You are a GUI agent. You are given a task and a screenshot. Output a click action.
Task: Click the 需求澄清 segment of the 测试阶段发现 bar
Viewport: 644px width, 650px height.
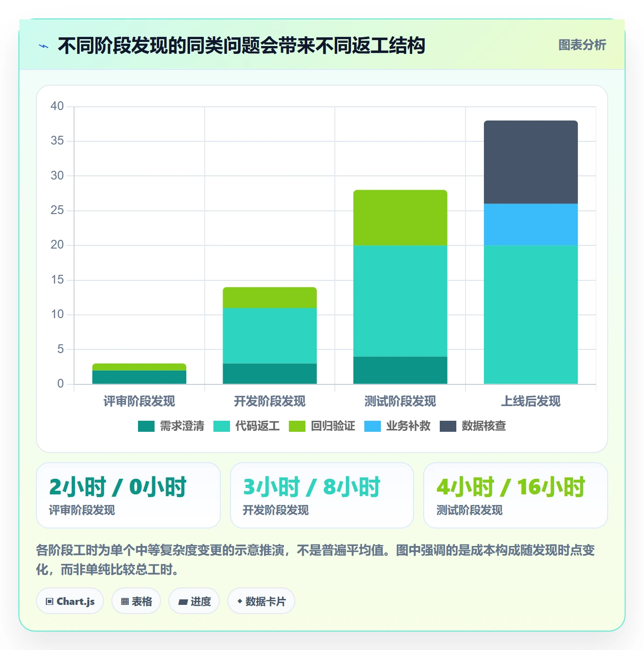tap(400, 370)
